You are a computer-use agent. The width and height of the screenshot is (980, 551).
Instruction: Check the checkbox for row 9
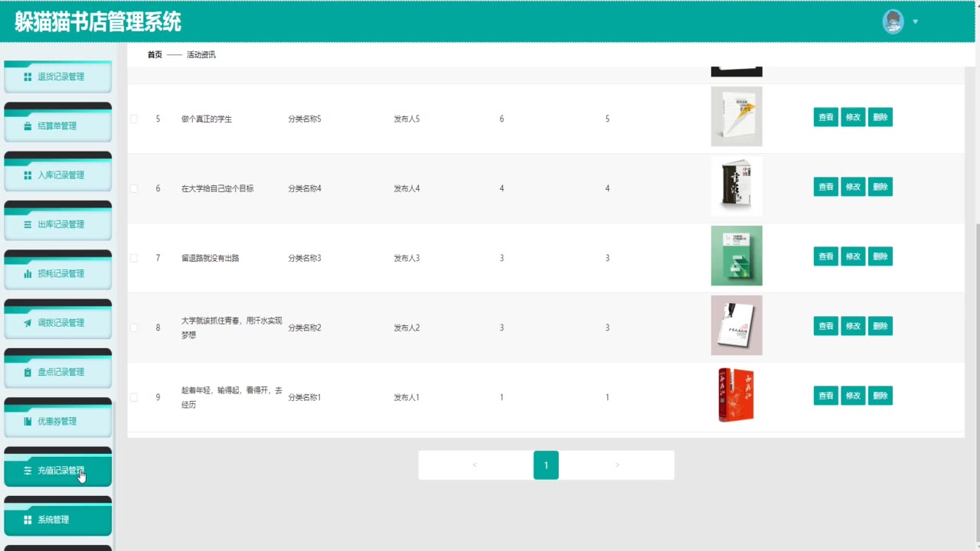[x=134, y=397]
